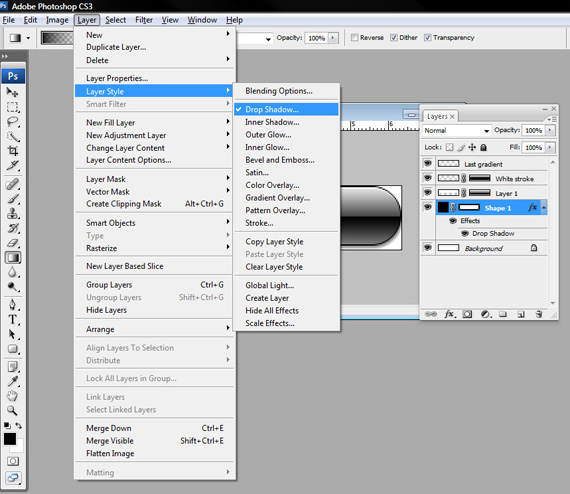Select the Crop tool

click(13, 151)
